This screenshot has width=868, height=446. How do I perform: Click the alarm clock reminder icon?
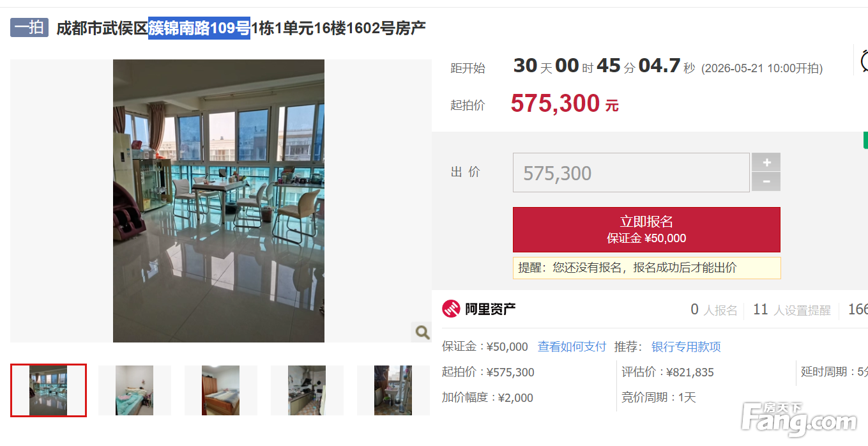(x=864, y=61)
